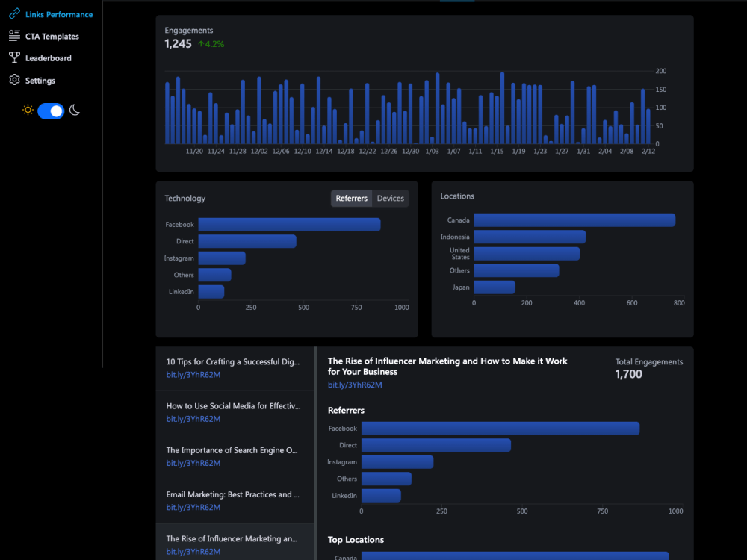
Task: Click the Locations panel heading
Action: [x=457, y=196]
